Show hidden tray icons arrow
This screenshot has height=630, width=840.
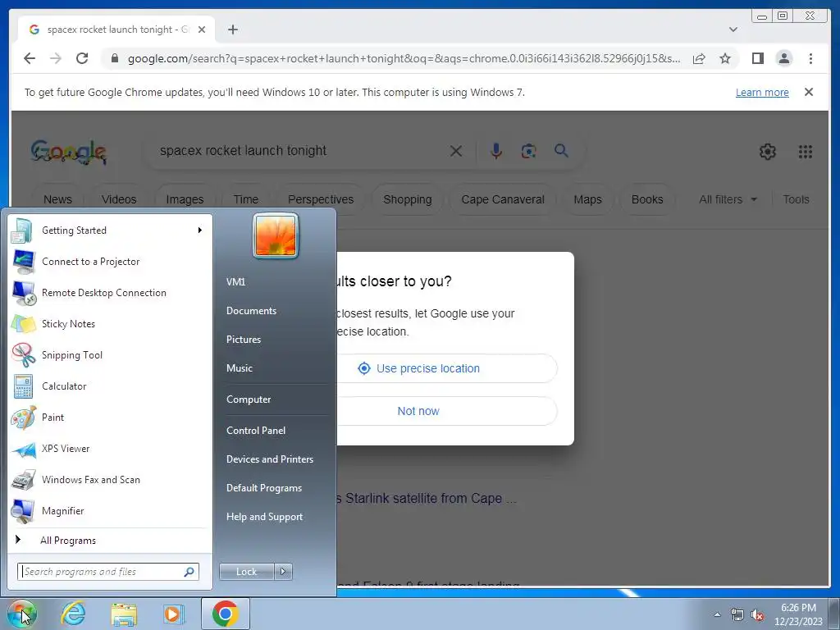coord(717,614)
